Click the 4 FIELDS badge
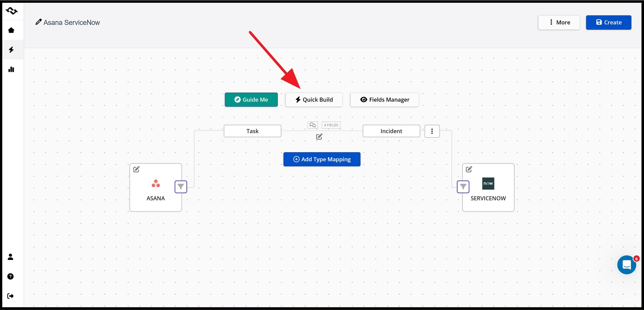644x310 pixels. point(331,125)
